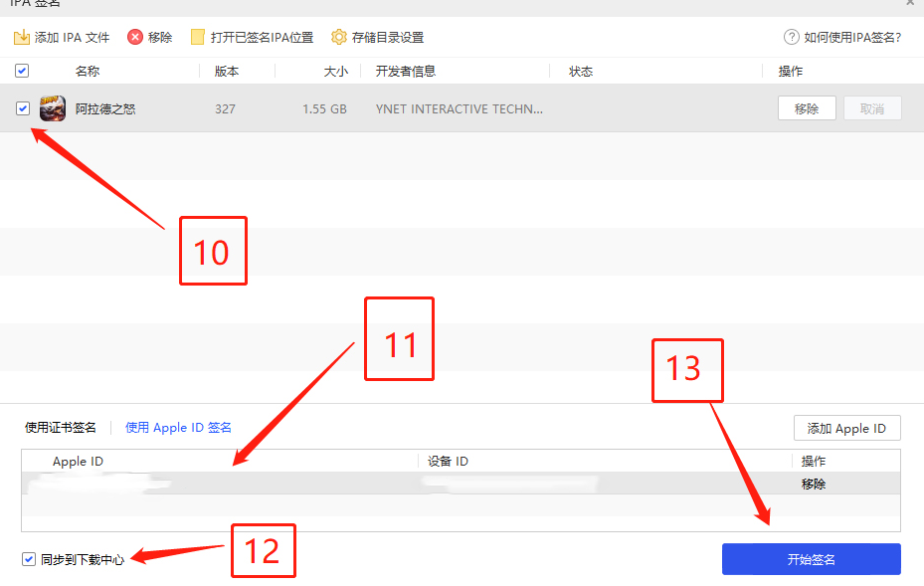Click the red Remove icon in toolbar

click(135, 38)
